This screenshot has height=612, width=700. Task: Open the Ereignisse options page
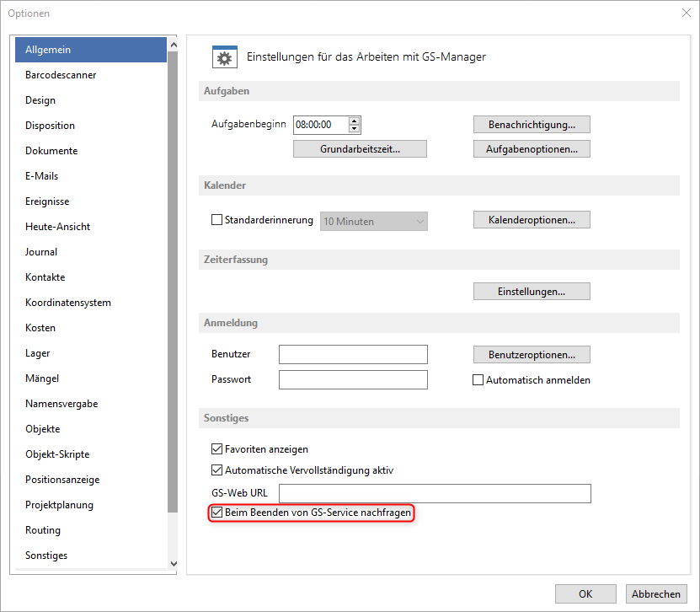[x=91, y=201]
